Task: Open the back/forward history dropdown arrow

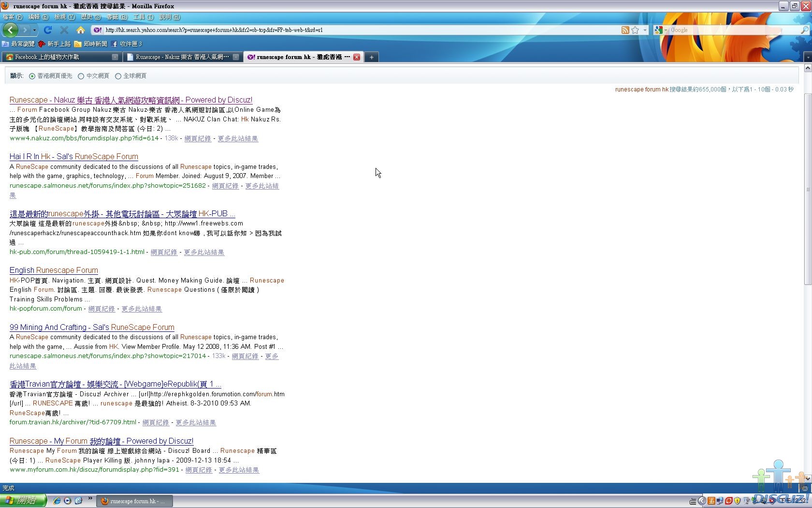Action: point(34,30)
